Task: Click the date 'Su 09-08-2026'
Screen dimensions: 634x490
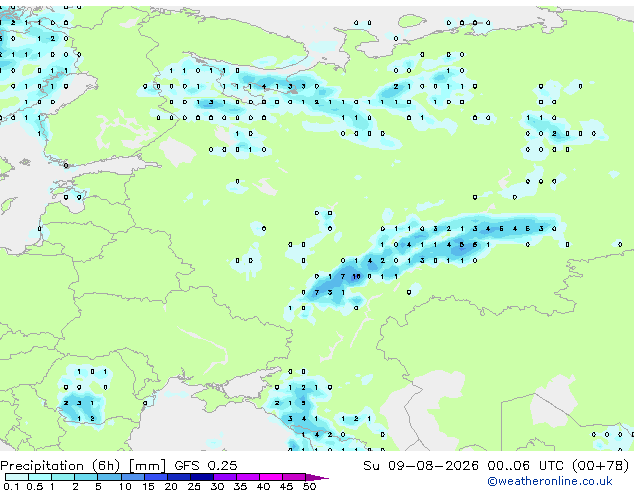Action: 421,466
